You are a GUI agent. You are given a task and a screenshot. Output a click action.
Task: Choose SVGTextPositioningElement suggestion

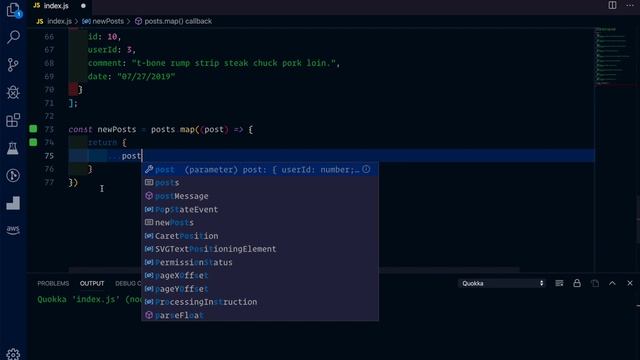tap(260, 249)
